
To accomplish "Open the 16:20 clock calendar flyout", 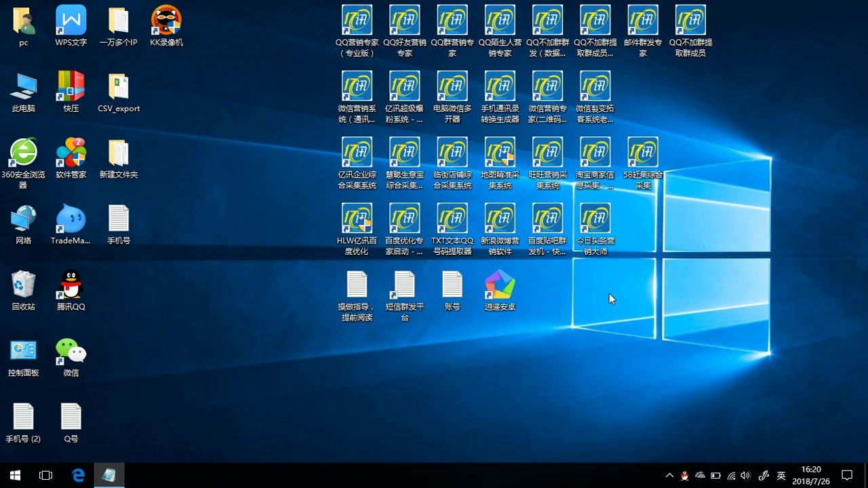I will (x=811, y=475).
